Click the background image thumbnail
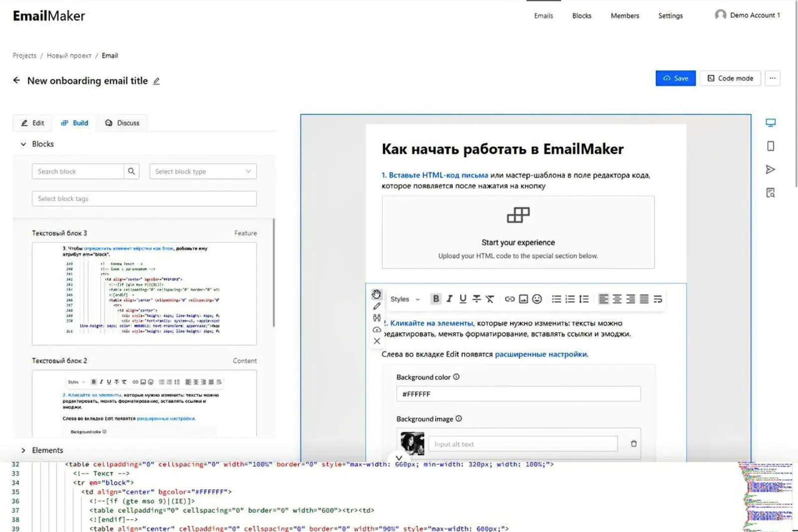This screenshot has height=532, width=798. click(412, 443)
